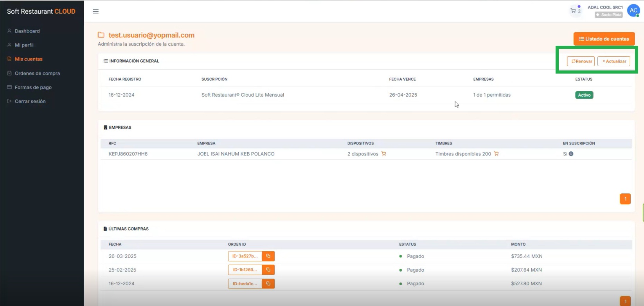Click the folder icon beside the account email
644x306 pixels.
101,35
